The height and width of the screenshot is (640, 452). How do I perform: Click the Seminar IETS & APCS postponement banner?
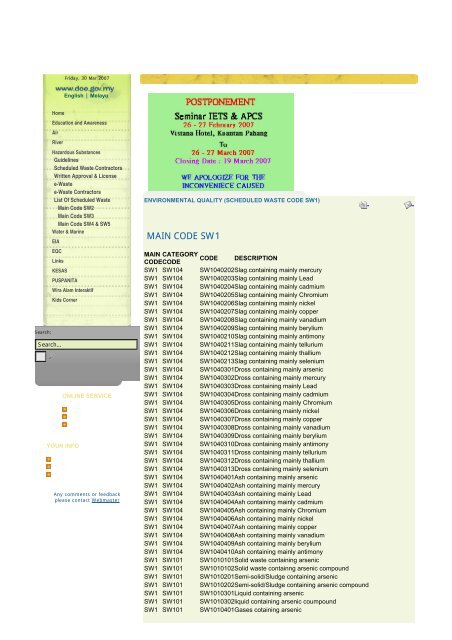pyautogui.click(x=221, y=142)
